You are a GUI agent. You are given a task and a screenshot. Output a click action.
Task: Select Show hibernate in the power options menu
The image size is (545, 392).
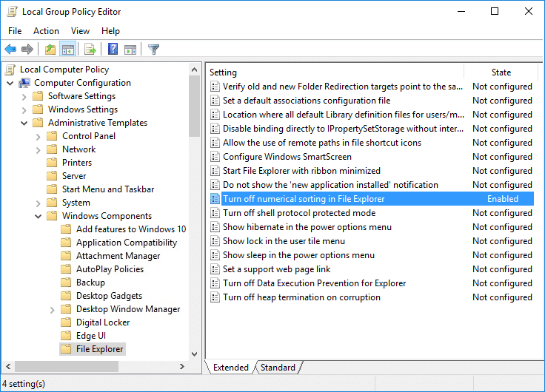[307, 227]
